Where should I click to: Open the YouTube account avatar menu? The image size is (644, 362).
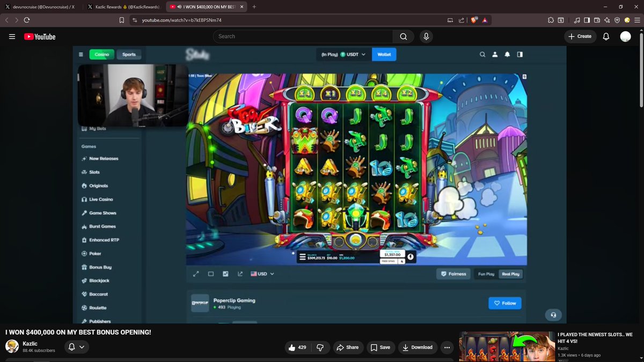[625, 36]
